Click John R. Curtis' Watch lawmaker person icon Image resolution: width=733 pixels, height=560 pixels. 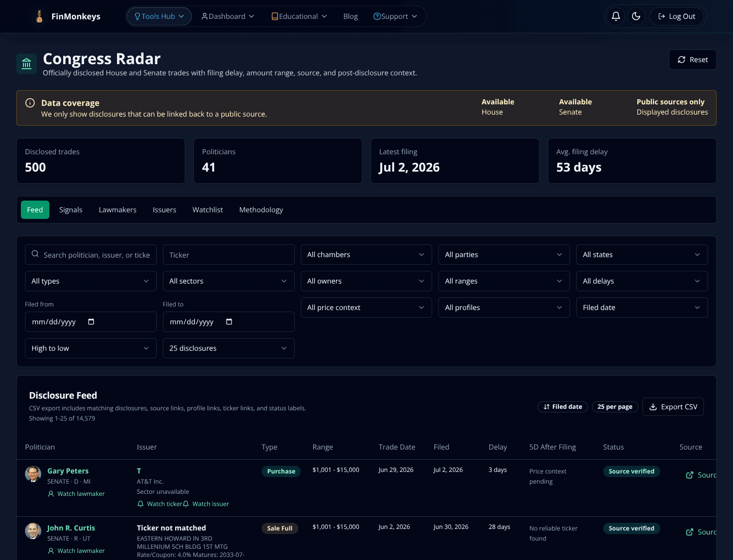(51, 551)
